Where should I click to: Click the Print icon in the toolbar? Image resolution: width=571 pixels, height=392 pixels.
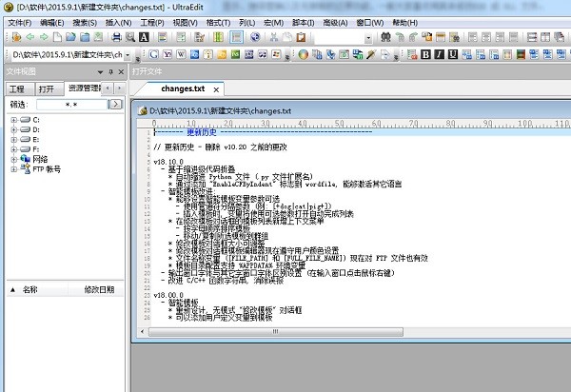116,37
